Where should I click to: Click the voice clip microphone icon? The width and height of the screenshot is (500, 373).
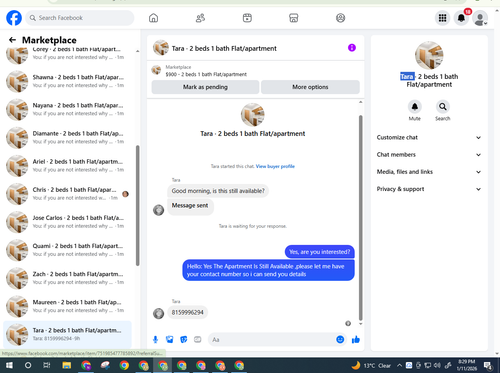pyautogui.click(x=155, y=340)
